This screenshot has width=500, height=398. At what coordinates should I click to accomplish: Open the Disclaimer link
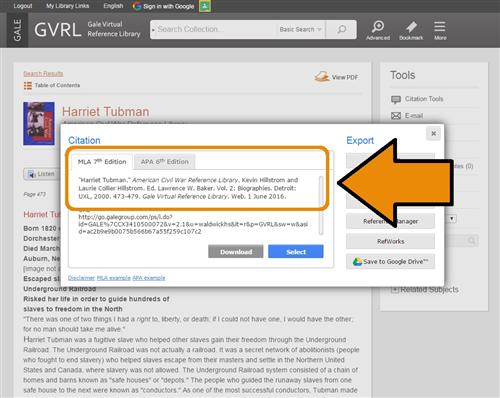pos(81,278)
